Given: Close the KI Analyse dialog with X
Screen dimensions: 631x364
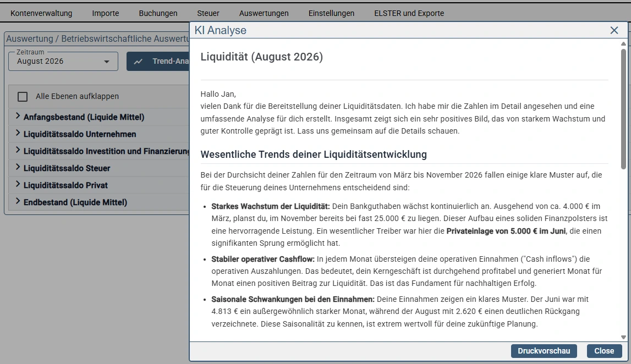Looking at the screenshot, I should [x=614, y=30].
